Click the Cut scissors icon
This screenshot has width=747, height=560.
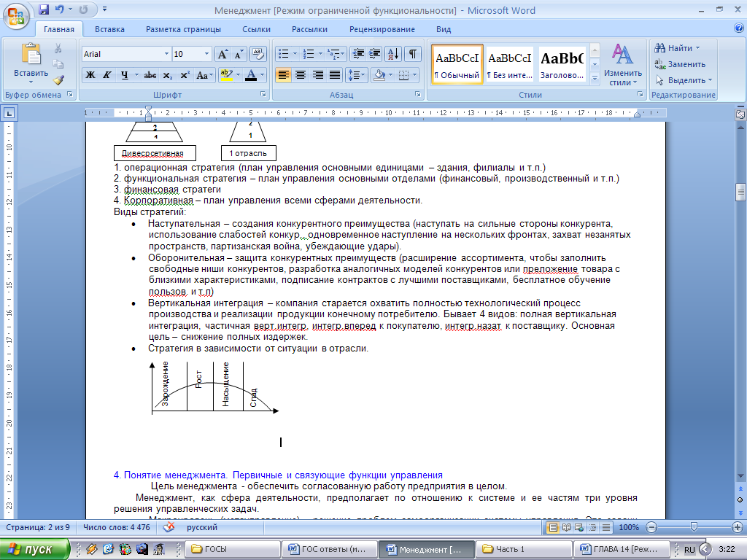click(58, 49)
